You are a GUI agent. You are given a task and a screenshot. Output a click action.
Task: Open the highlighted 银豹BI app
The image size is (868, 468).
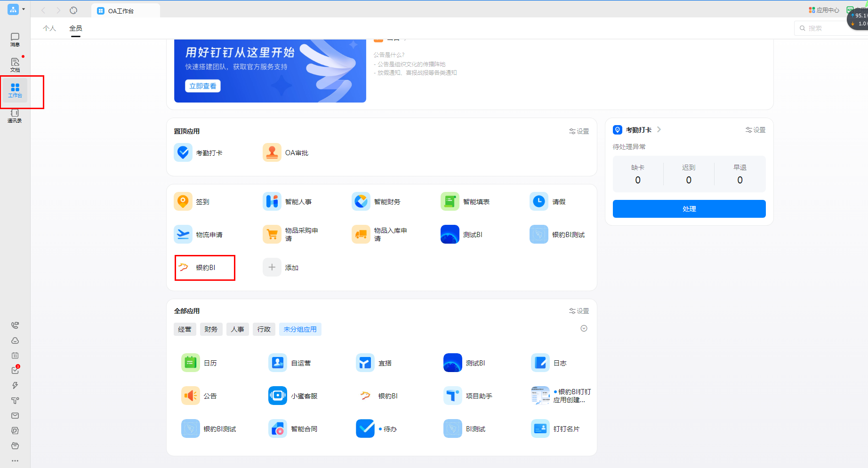point(204,267)
